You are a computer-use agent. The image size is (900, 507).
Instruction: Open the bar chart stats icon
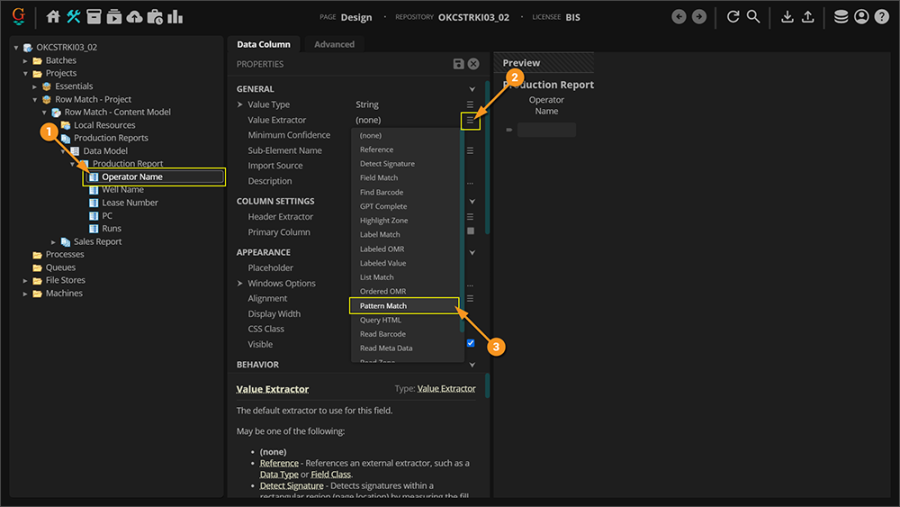pyautogui.click(x=175, y=17)
